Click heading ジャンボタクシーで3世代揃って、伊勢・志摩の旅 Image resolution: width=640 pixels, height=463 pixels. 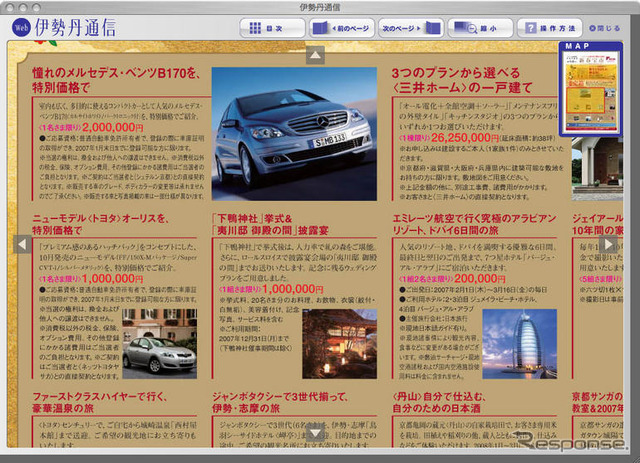tap(280, 403)
